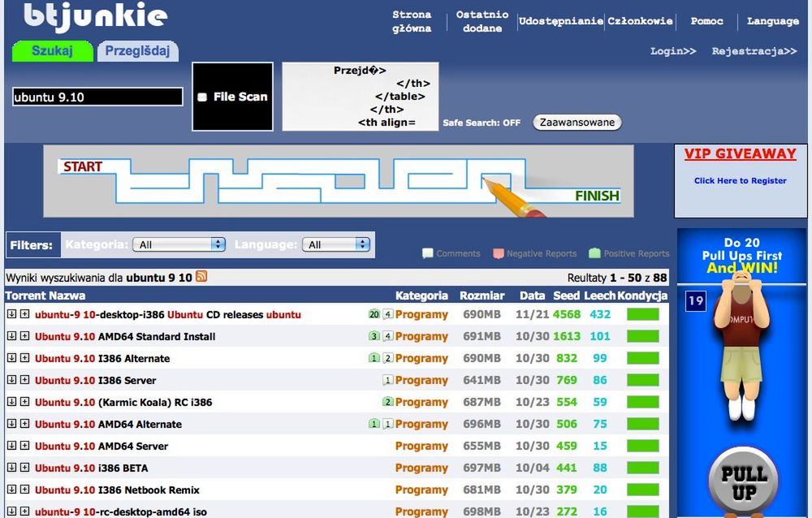Click the download arrow for Ubuntu 9.10 i386 BETA
The image size is (812, 518).
[x=11, y=467]
